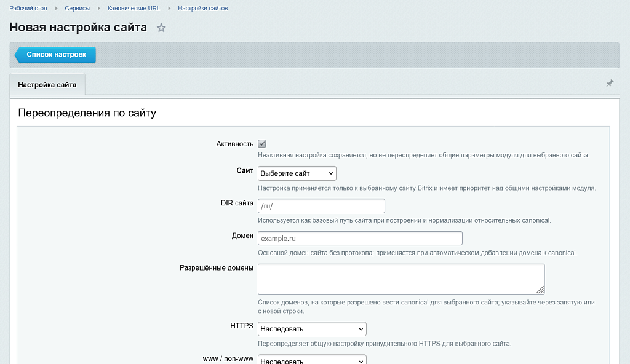The image size is (630, 364).
Task: Switch to the Настройка сайта tab
Action: 47,85
